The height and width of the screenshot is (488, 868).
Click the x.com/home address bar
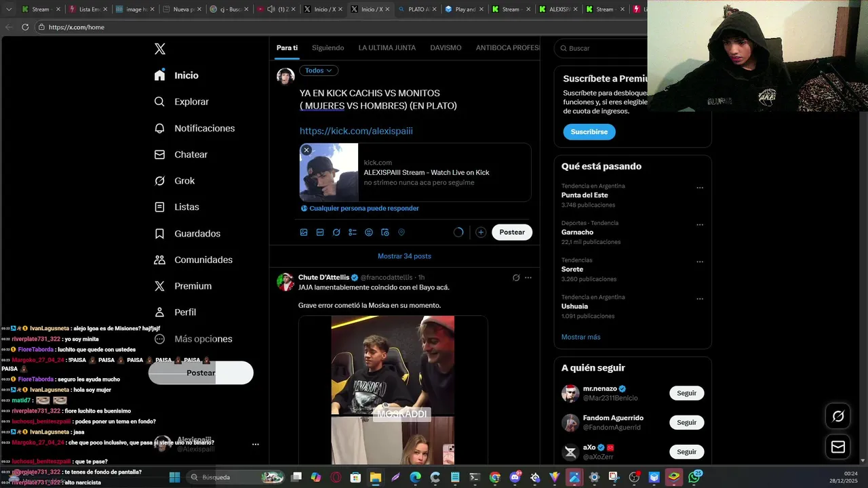pyautogui.click(x=339, y=27)
